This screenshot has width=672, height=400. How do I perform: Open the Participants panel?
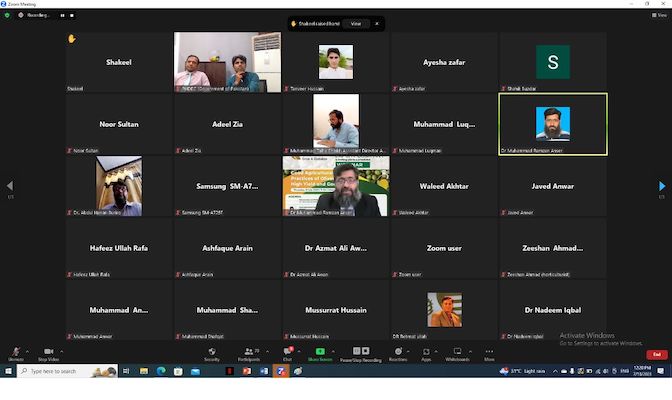pos(248,352)
